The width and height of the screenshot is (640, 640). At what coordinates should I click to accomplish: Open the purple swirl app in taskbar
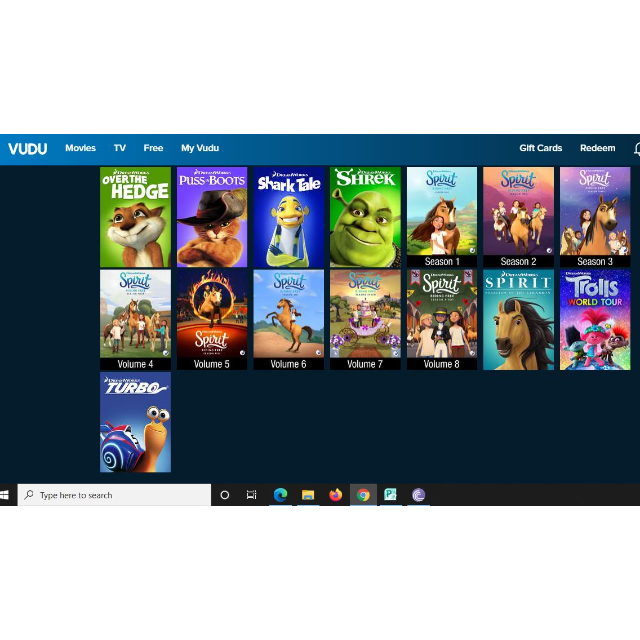tap(418, 495)
